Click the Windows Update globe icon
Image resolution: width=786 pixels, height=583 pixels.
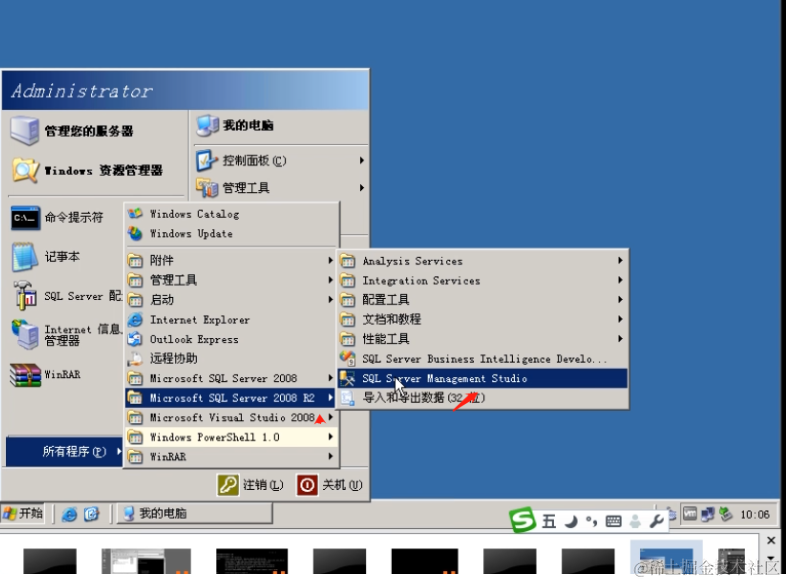(135, 233)
